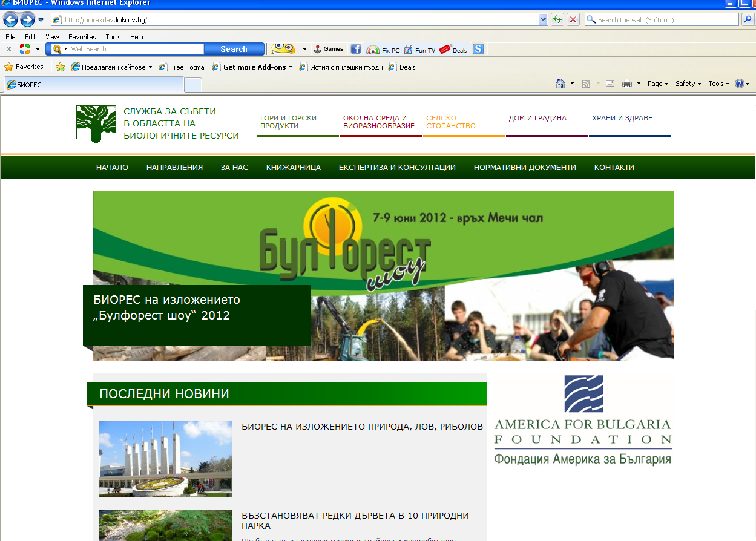Click the Softonic search box in the browser
This screenshot has height=541, width=756.
click(663, 20)
